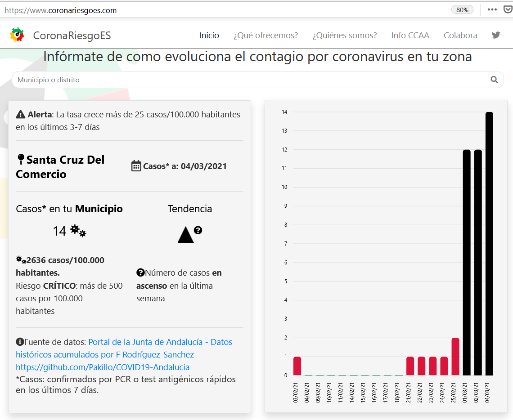Click the Santa Cruz Del Comercio heading

(60, 167)
